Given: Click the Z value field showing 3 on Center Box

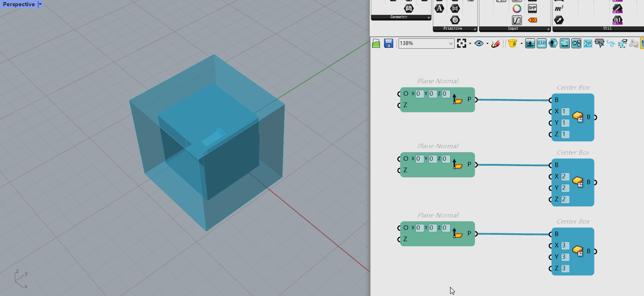Looking at the screenshot, I should click(x=565, y=269).
